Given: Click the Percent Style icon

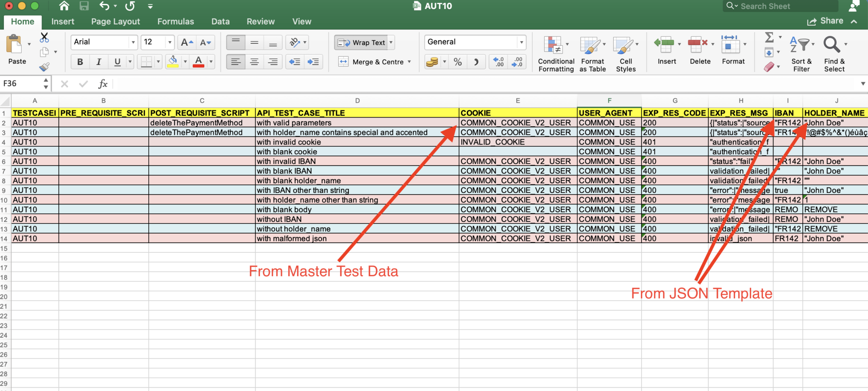Looking at the screenshot, I should (458, 62).
